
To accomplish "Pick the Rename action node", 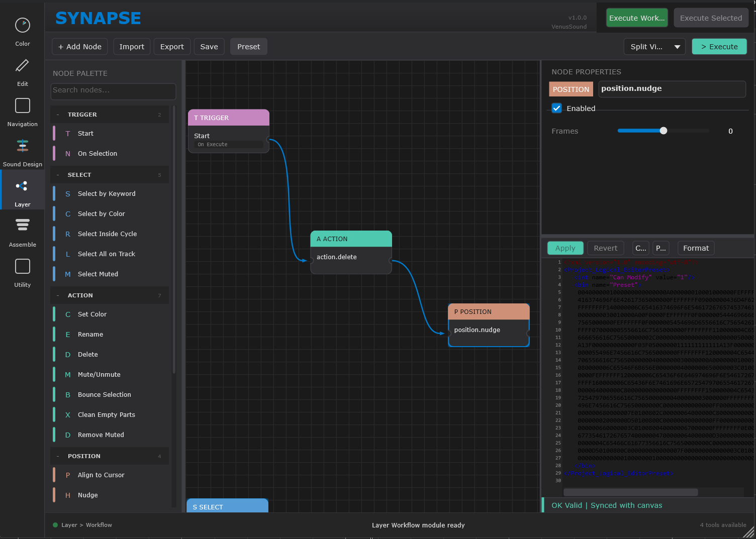I will click(x=111, y=335).
